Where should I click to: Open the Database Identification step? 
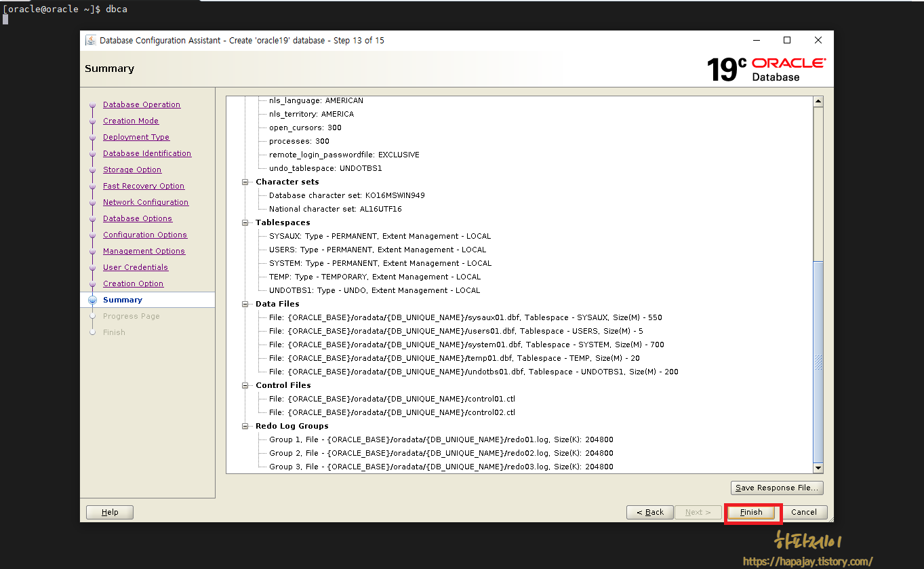pos(147,153)
